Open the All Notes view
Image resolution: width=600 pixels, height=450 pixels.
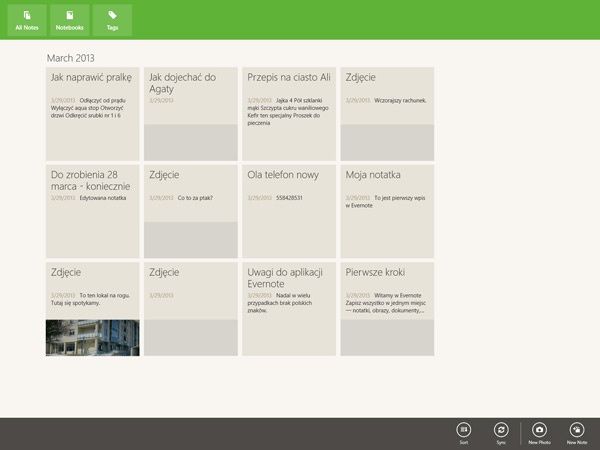pyautogui.click(x=27, y=20)
